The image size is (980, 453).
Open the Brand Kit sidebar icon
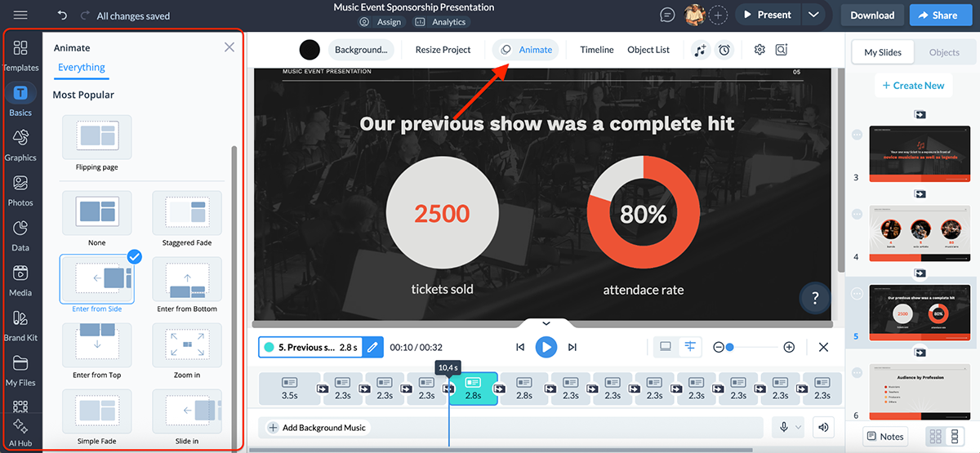point(20,324)
